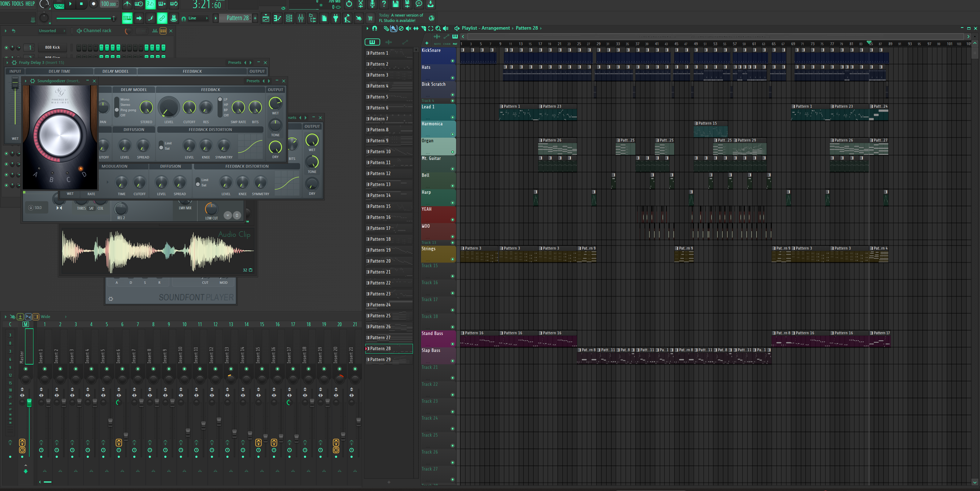The height and width of the screenshot is (491, 980).
Task: Open the help question mark icon
Action: tap(384, 4)
